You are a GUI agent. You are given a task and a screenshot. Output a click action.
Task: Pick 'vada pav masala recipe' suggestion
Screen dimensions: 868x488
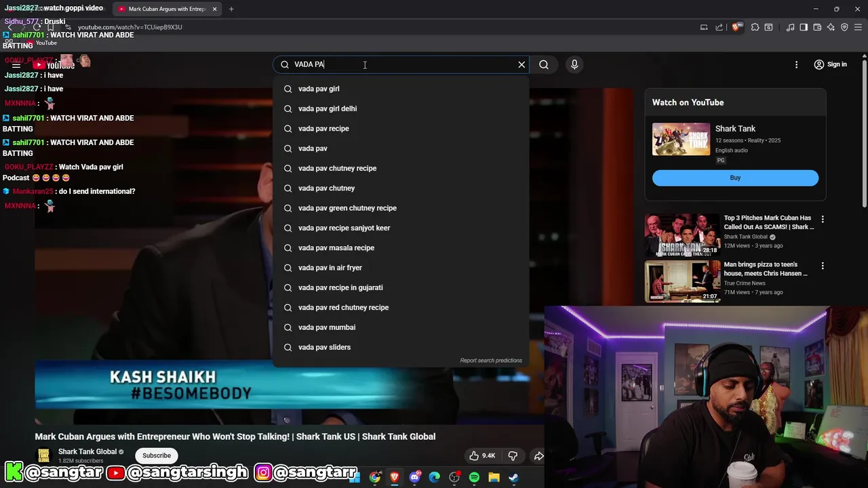[x=401, y=247]
